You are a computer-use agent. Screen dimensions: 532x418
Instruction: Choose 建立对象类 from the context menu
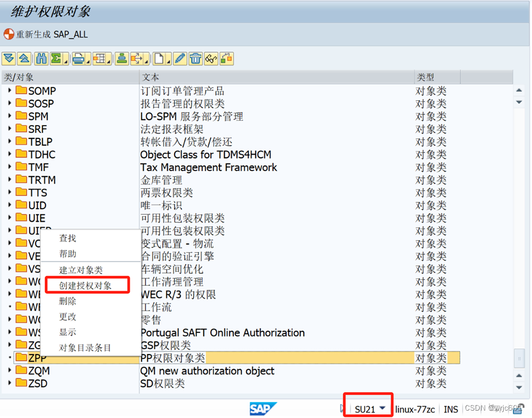pos(81,270)
